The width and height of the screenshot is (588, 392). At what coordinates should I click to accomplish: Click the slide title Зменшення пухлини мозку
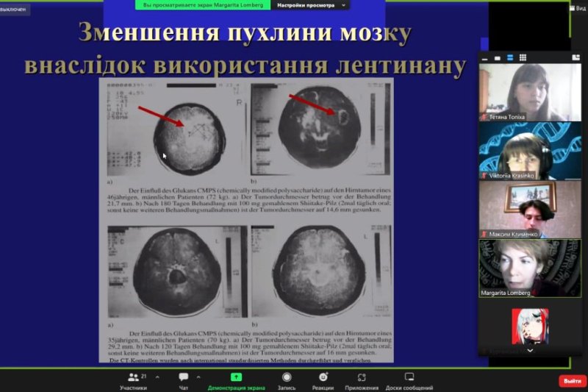[x=245, y=33]
